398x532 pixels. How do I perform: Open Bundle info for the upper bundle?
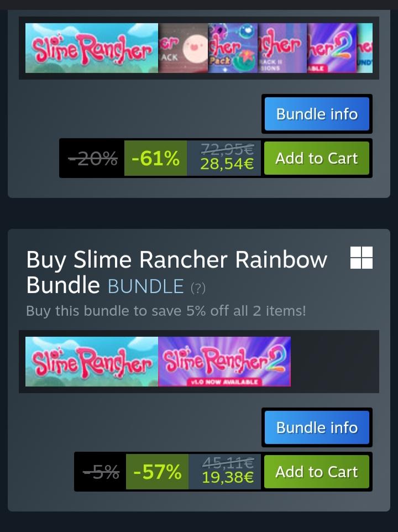point(317,114)
